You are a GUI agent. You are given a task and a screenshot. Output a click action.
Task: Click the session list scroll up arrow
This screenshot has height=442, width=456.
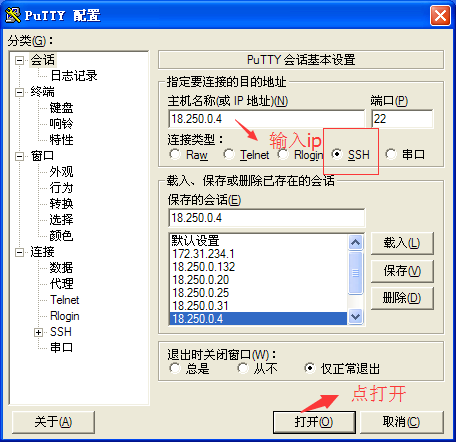355,242
